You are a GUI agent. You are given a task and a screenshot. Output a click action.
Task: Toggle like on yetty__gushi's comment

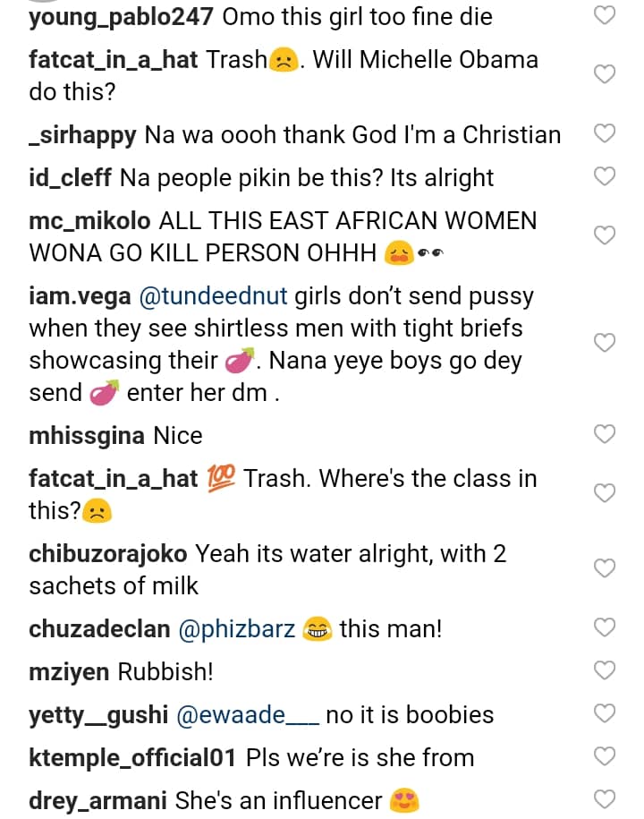tap(606, 713)
